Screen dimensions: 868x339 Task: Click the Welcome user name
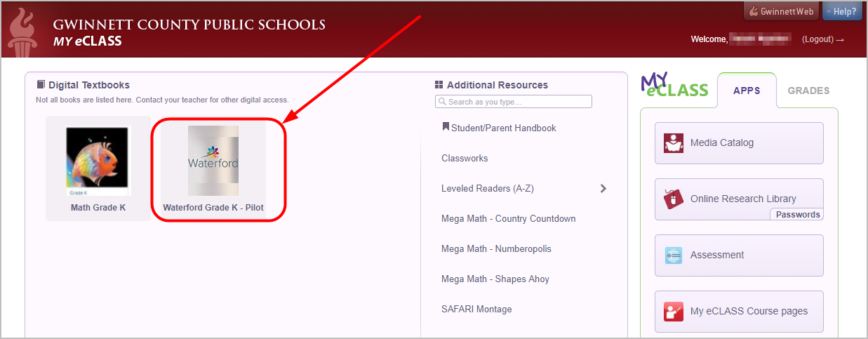761,39
